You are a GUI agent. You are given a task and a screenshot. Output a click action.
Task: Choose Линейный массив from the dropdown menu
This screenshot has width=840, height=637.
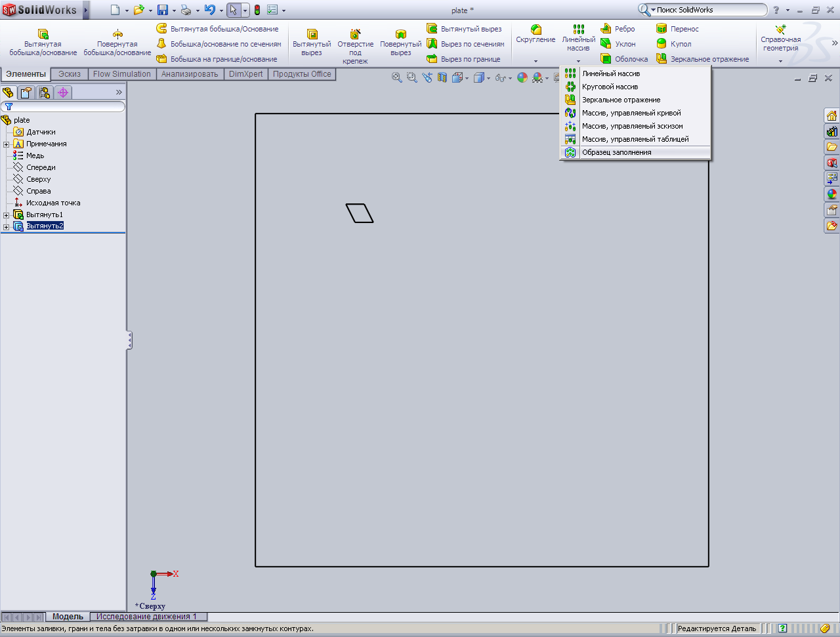(x=635, y=73)
